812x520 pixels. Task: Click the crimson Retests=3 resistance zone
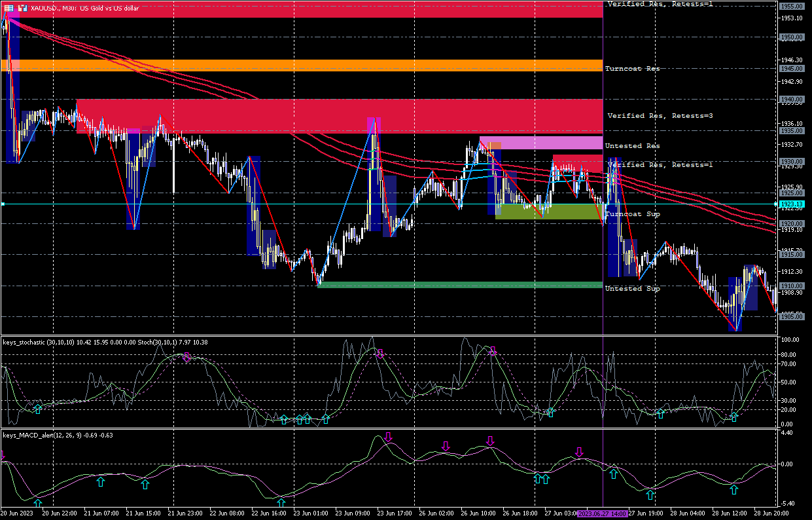pos(340,116)
